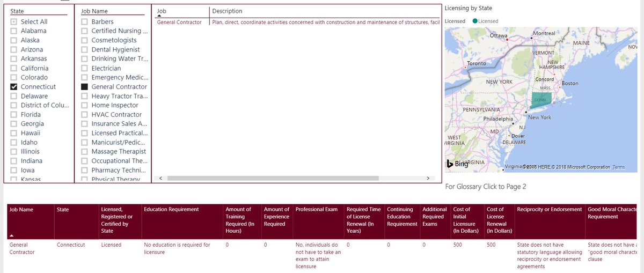
Task: Check the Arizona state checkbox
Action: pyautogui.click(x=14, y=49)
